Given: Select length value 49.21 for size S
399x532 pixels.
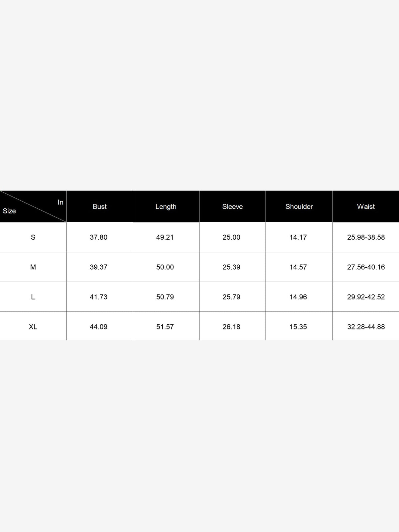Looking at the screenshot, I should point(165,237).
